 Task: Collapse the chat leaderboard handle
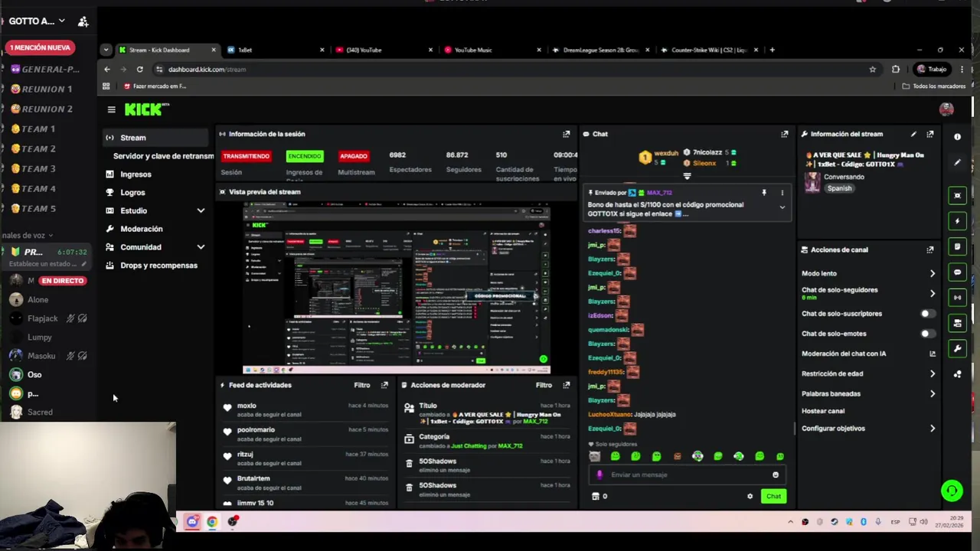click(687, 176)
